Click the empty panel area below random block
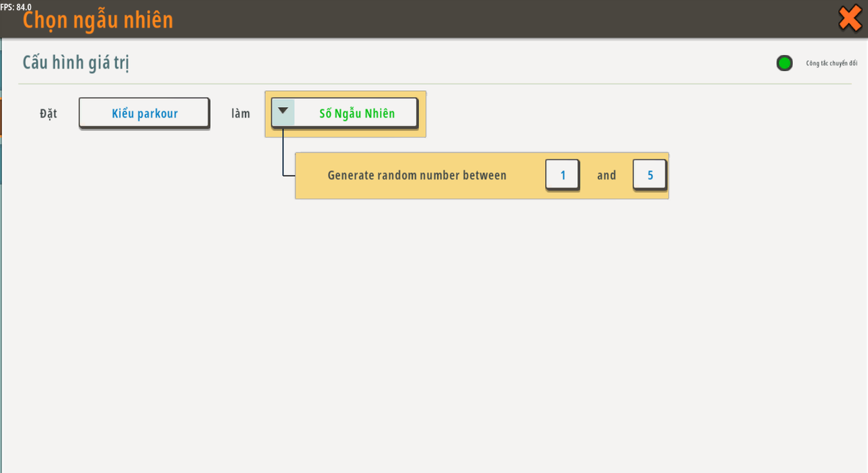 click(434, 325)
